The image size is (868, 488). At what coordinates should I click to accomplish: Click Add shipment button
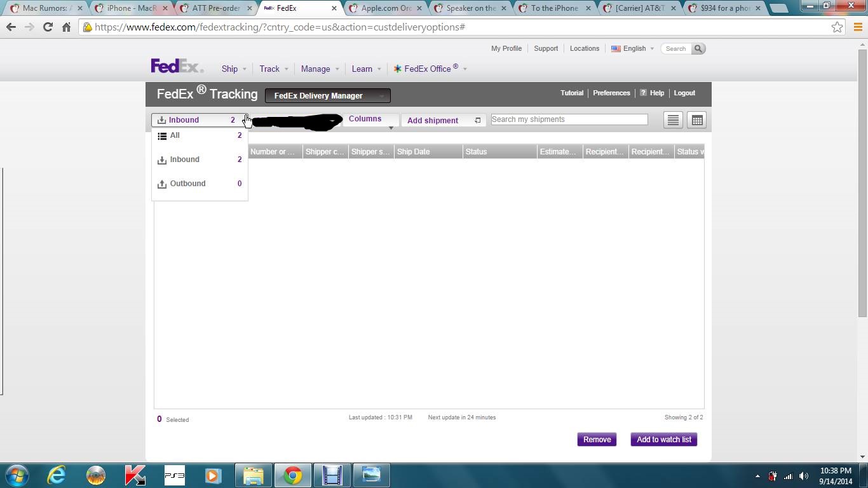[444, 120]
